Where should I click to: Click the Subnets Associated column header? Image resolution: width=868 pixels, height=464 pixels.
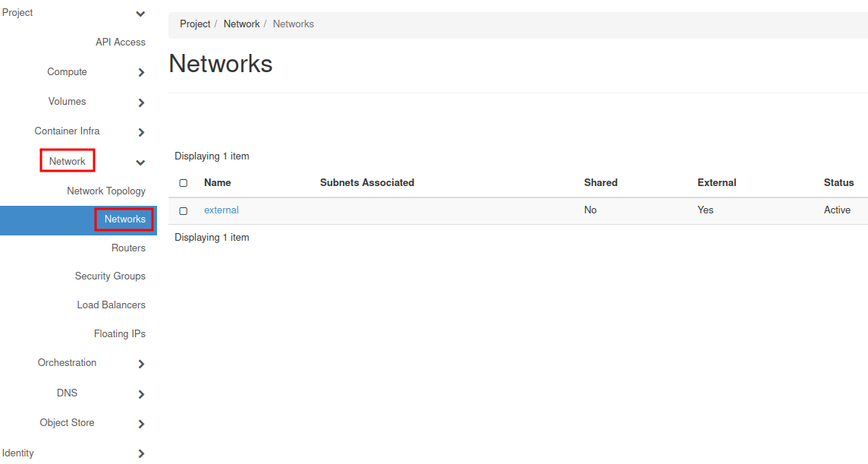click(366, 183)
